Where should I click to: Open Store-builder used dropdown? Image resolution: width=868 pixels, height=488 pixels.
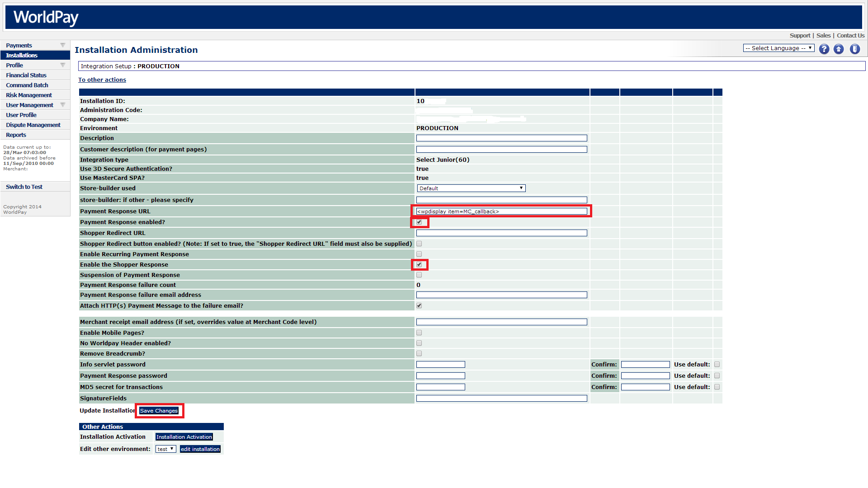pyautogui.click(x=471, y=188)
